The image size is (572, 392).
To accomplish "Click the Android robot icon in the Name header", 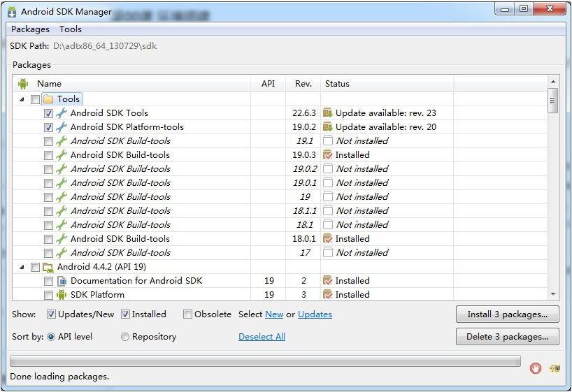I will (x=23, y=84).
